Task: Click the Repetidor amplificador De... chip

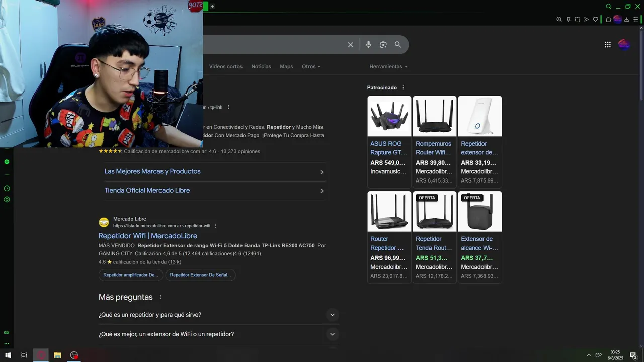Action: click(131, 275)
